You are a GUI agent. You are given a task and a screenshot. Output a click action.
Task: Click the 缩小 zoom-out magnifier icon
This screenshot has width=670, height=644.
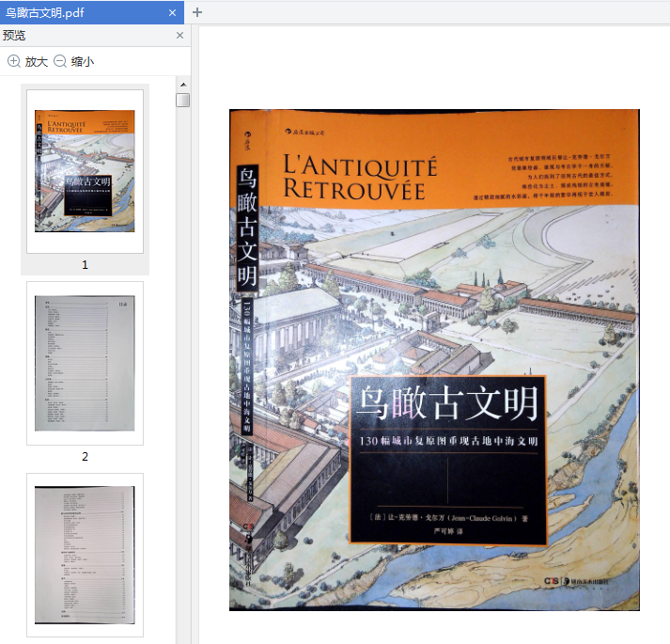pyautogui.click(x=60, y=61)
